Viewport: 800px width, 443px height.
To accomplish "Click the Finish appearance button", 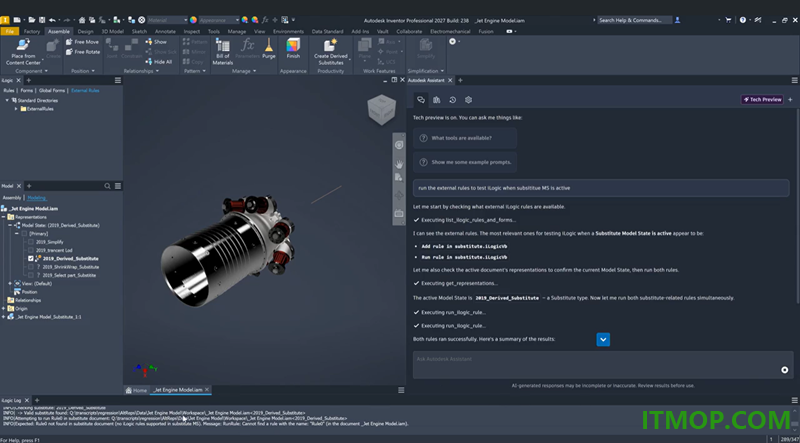I will [293, 49].
